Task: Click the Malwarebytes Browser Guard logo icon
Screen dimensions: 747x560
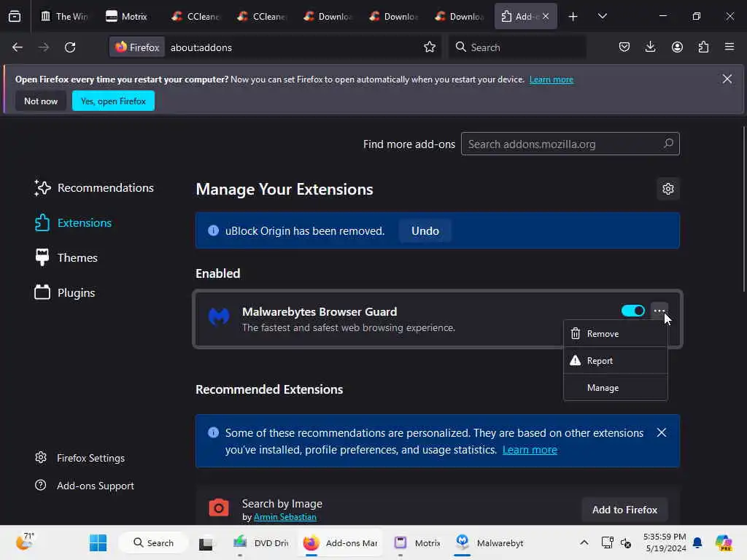Action: tap(219, 316)
